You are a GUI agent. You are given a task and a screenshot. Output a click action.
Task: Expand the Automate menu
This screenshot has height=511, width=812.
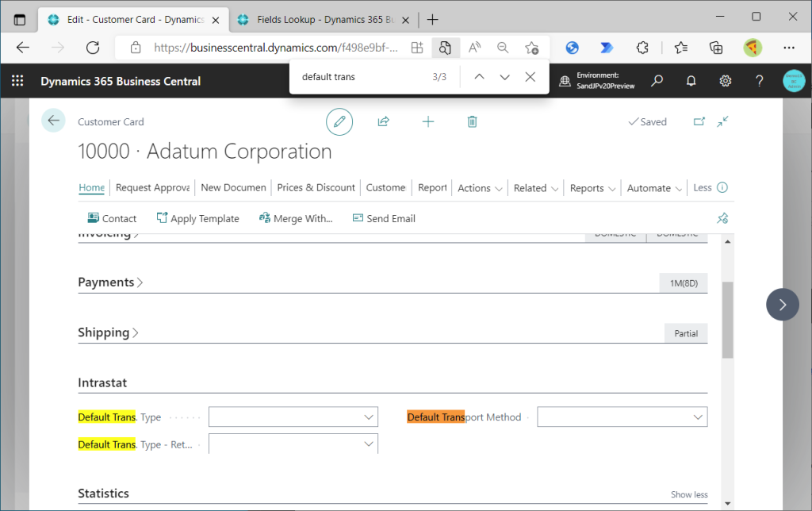[654, 187]
